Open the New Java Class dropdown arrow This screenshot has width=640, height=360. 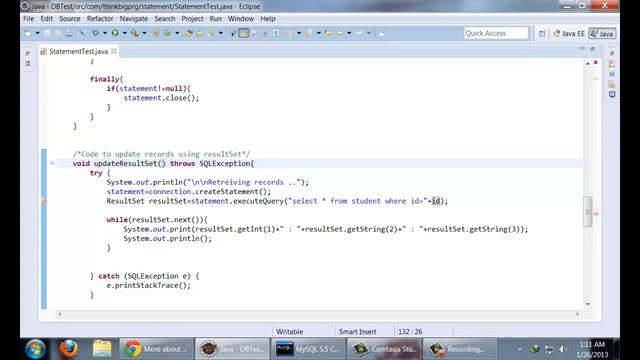[177, 33]
